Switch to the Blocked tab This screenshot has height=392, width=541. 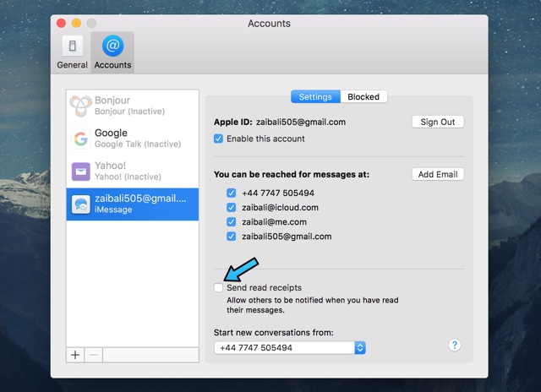coord(363,97)
